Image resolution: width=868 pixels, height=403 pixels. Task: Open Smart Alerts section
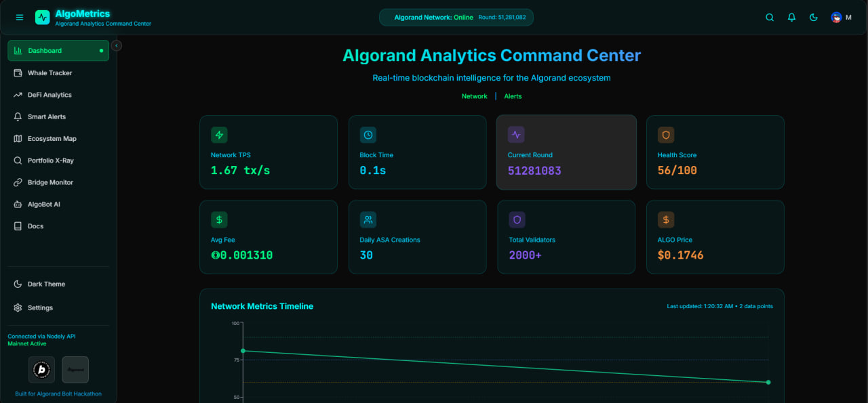point(58,116)
